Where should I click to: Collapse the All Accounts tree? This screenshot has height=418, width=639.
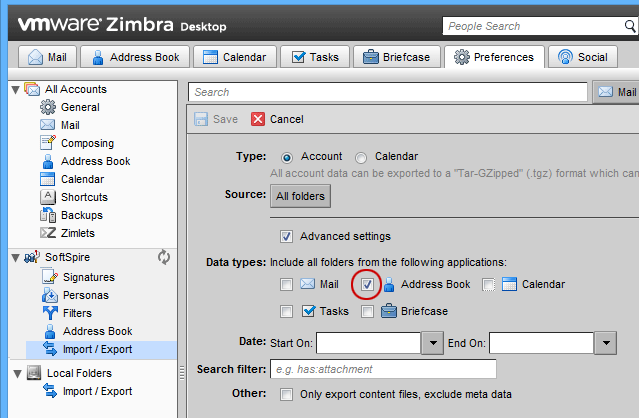coord(15,90)
